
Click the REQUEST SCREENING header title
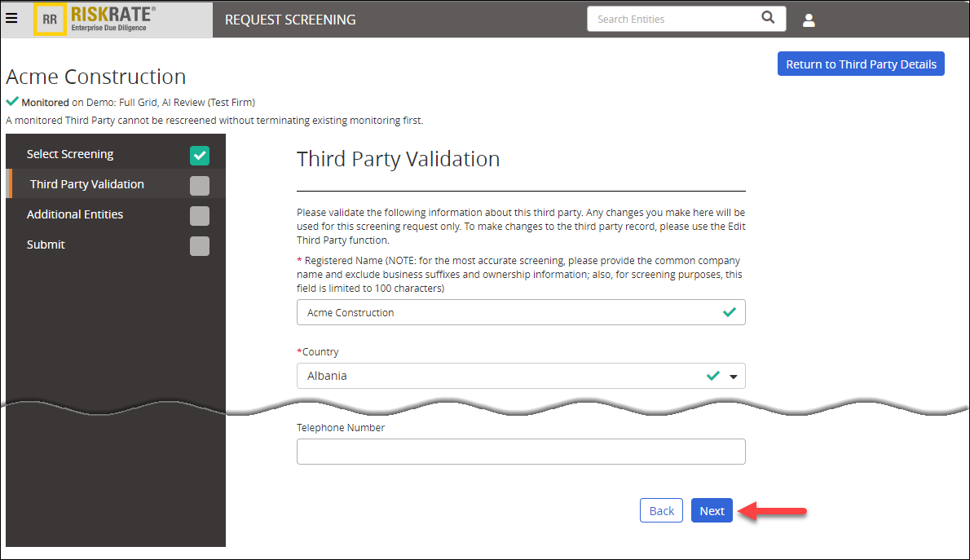[290, 19]
